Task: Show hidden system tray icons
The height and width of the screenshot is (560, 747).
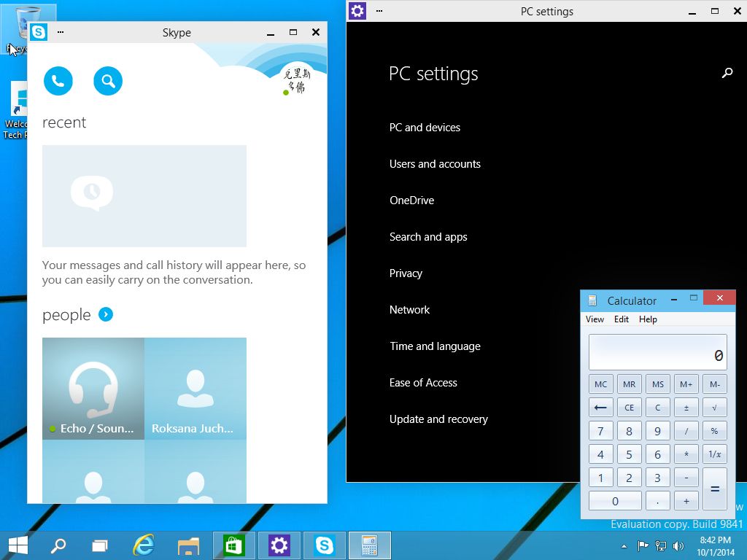Action: click(624, 546)
